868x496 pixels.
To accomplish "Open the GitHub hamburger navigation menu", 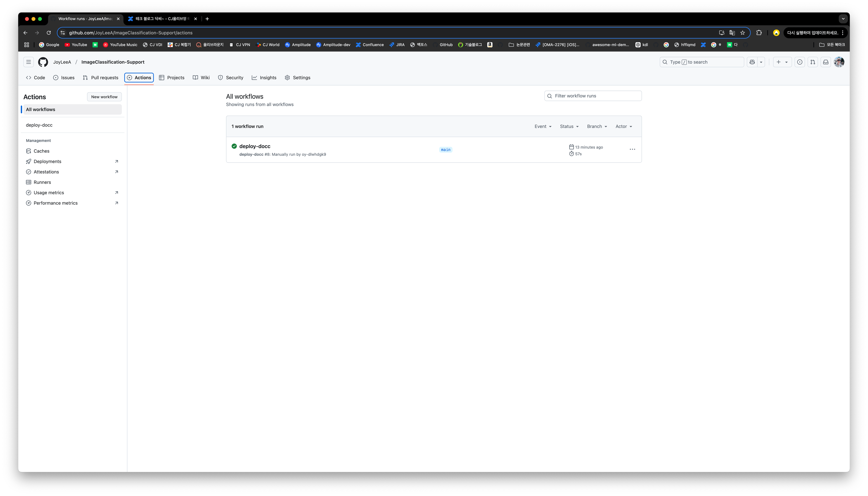I will pyautogui.click(x=29, y=62).
